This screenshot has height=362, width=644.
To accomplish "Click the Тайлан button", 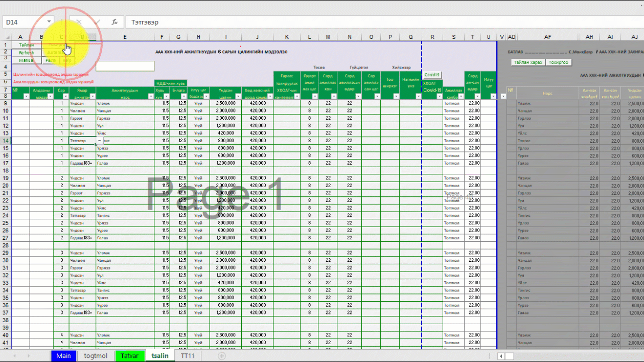I will pos(26,45).
